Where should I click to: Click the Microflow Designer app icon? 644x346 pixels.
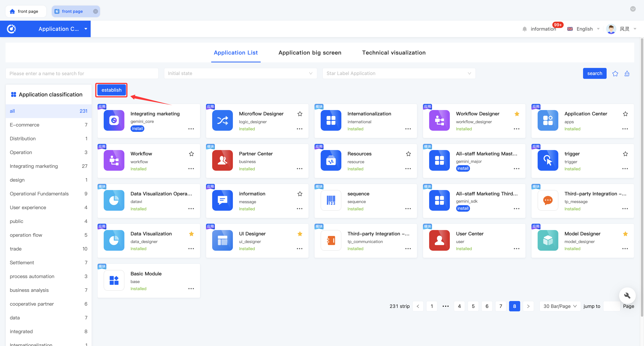coord(222,120)
